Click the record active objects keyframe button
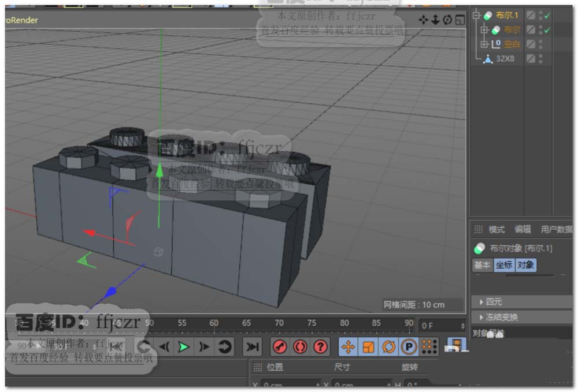578x392 pixels. (280, 347)
